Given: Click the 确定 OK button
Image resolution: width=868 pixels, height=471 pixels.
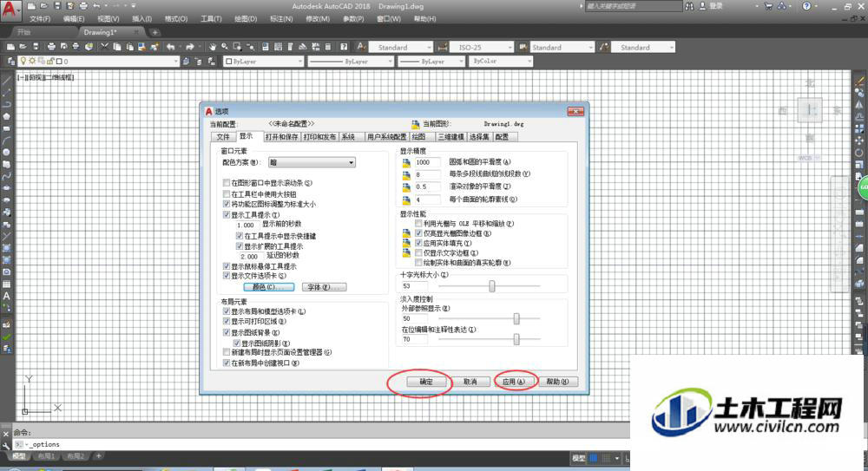Looking at the screenshot, I should (x=425, y=382).
